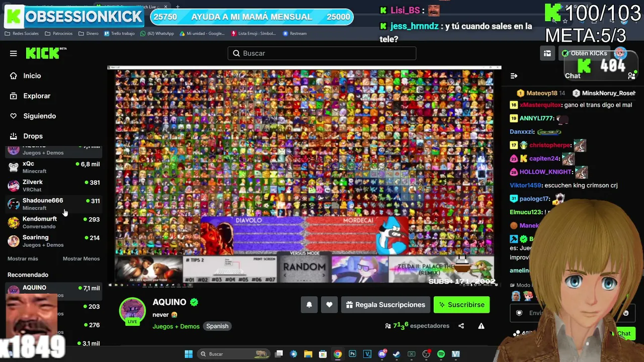644x362 pixels.
Task: Toggle notification bell for AQUINO
Action: (309, 305)
